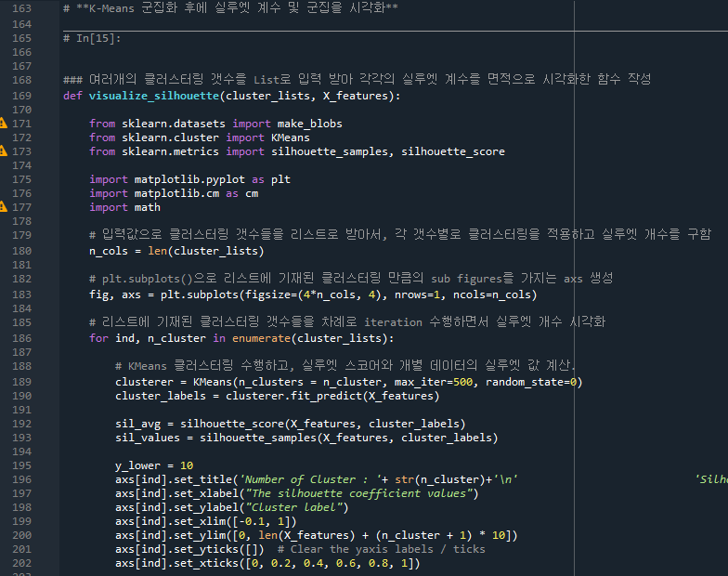The image size is (728, 576).
Task: Click 'set_xlabel' on line 197
Action: 206,493
